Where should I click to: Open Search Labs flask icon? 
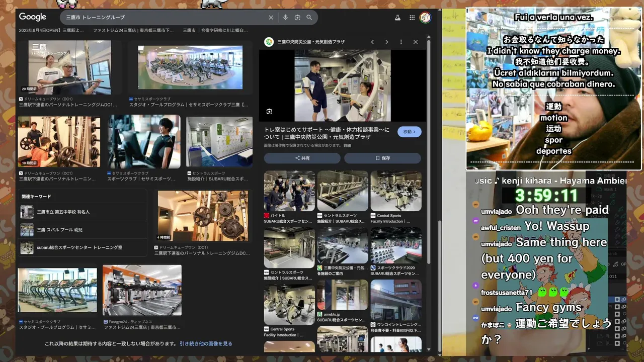(397, 18)
